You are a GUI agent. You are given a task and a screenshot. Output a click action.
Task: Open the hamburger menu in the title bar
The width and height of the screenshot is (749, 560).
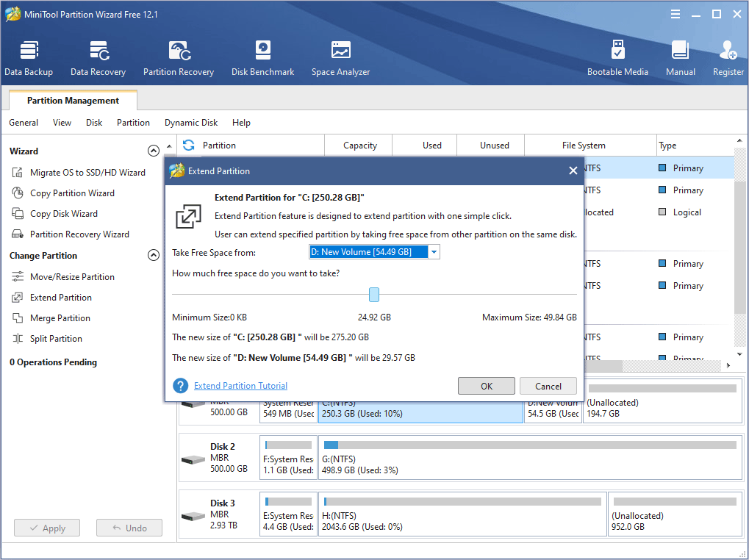click(x=675, y=14)
